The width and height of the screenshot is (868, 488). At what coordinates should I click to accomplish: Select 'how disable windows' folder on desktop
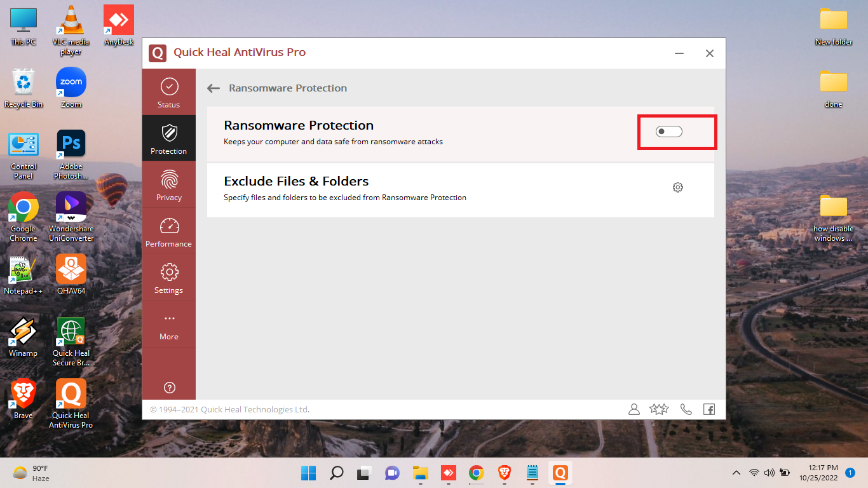[834, 217]
